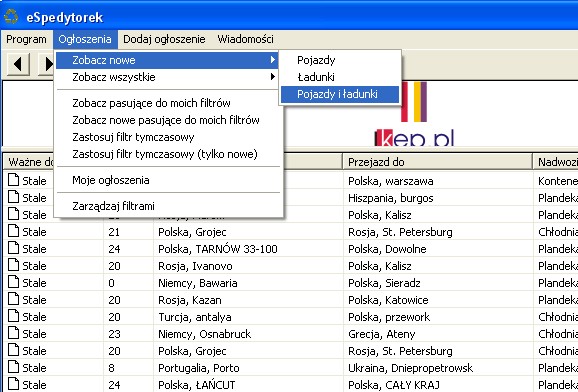Click the back arrow toolbar button
This screenshot has height=392, width=578.
coord(18,64)
